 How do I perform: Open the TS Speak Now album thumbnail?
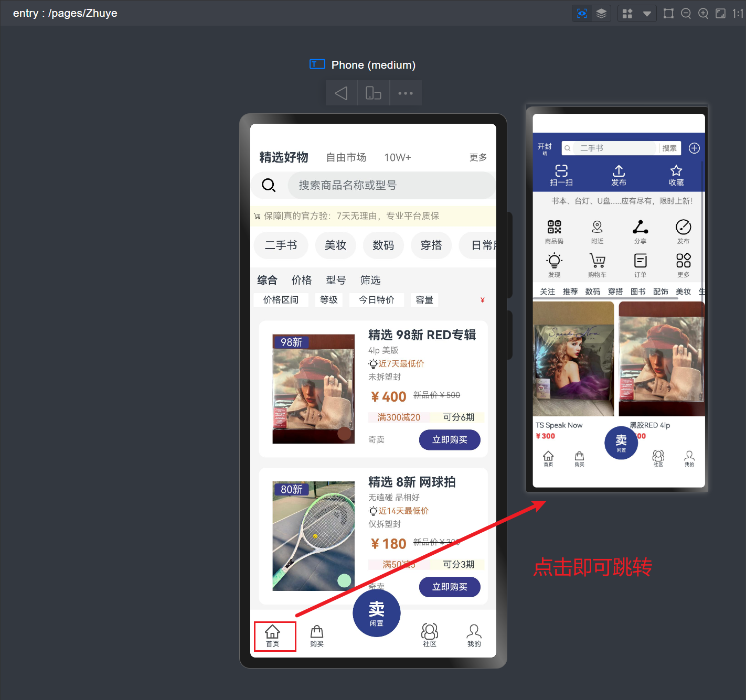573,359
